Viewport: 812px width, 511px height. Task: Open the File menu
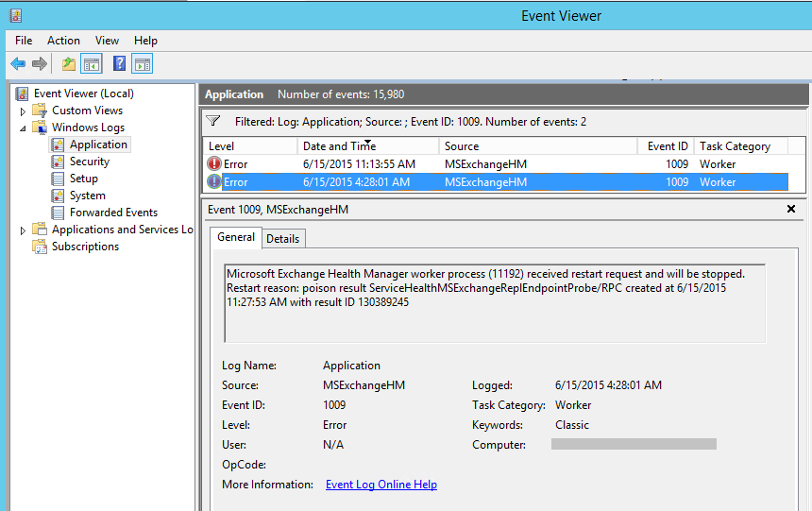(24, 41)
